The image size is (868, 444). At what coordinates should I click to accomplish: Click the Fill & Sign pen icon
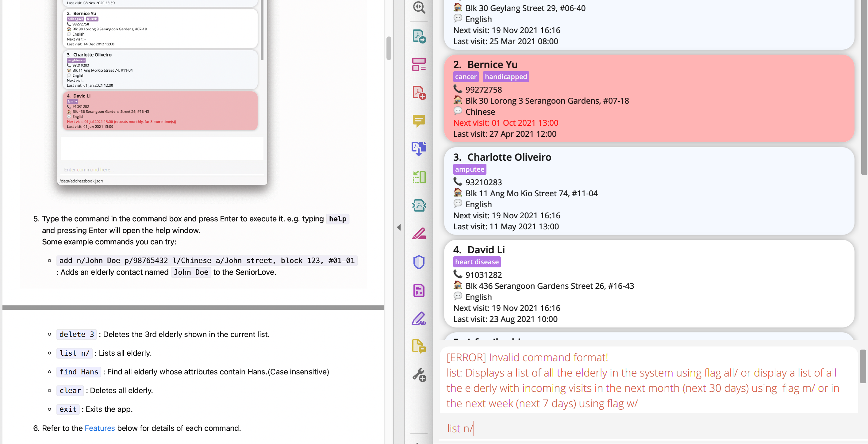[419, 318]
